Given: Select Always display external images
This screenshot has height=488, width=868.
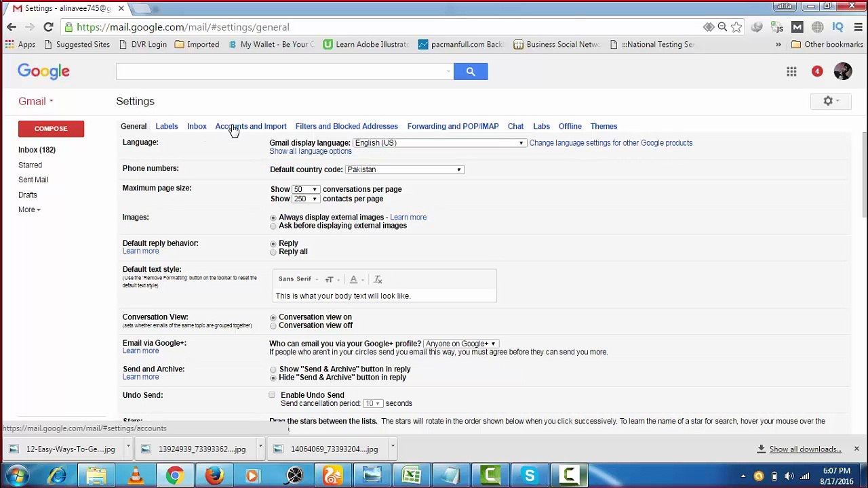Looking at the screenshot, I should click(273, 218).
